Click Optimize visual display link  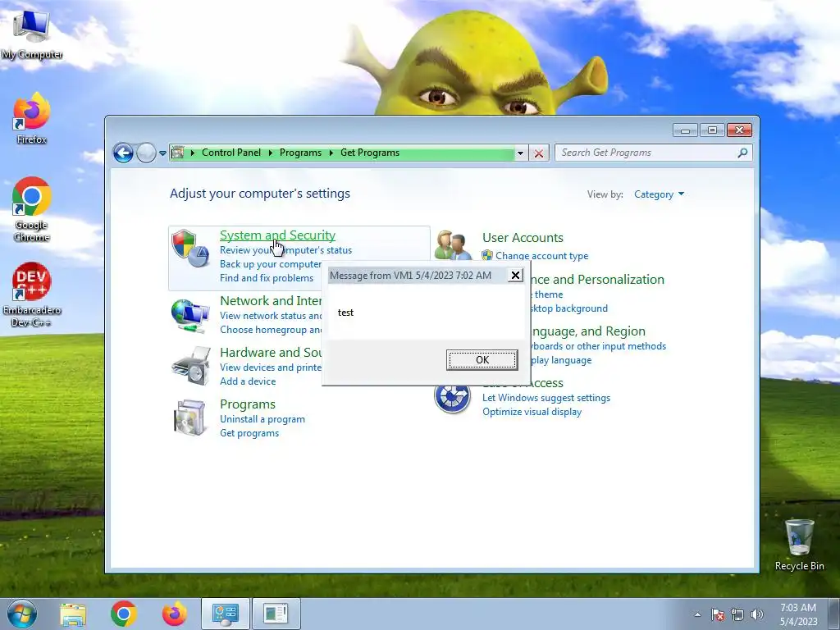point(532,412)
